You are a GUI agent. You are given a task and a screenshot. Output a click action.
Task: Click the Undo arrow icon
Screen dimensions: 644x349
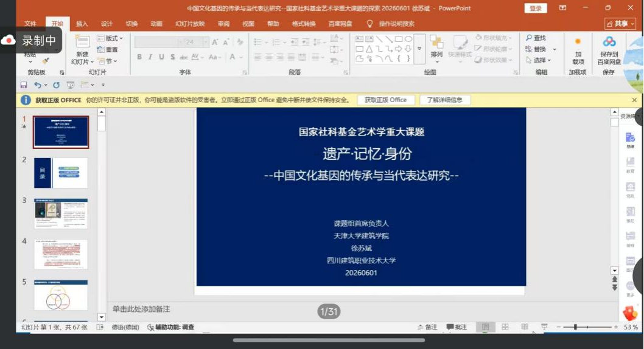click(37, 85)
